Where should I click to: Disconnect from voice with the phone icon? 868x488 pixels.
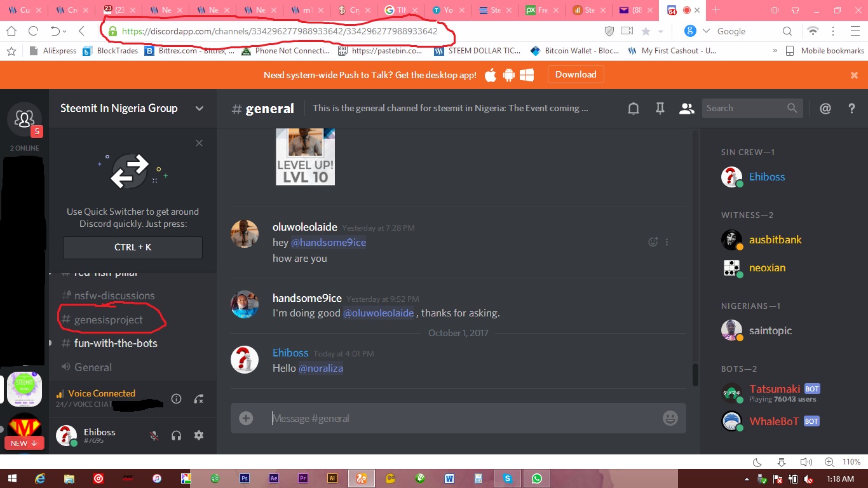(x=199, y=398)
